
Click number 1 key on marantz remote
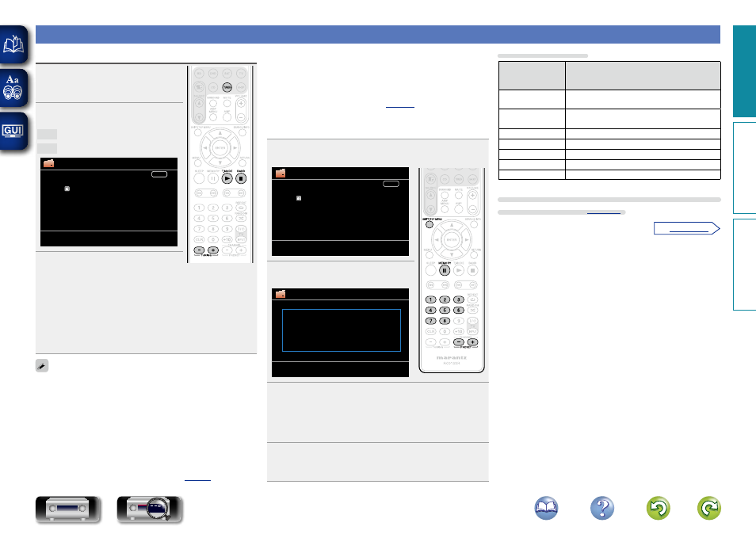[x=430, y=299]
